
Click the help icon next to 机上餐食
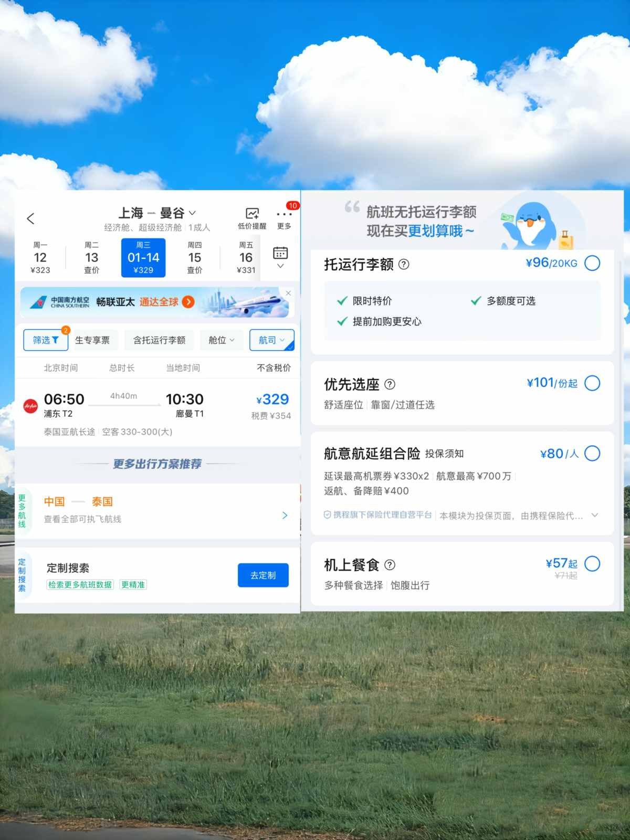pos(390,565)
